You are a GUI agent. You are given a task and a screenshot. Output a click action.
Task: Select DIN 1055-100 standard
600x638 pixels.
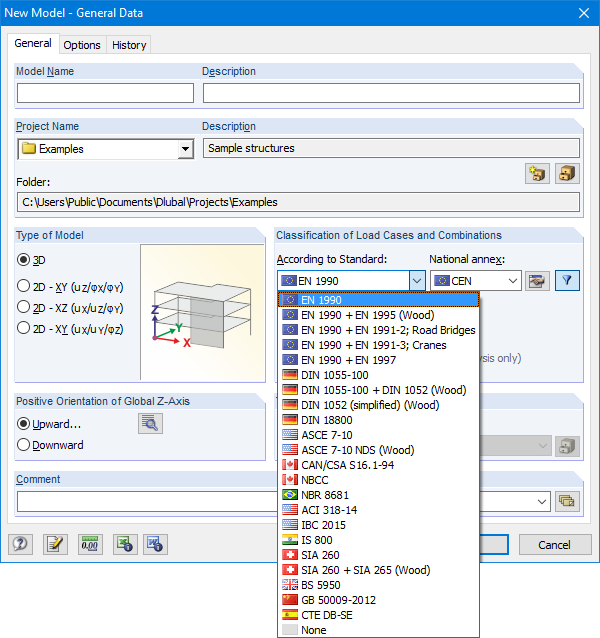tap(378, 375)
